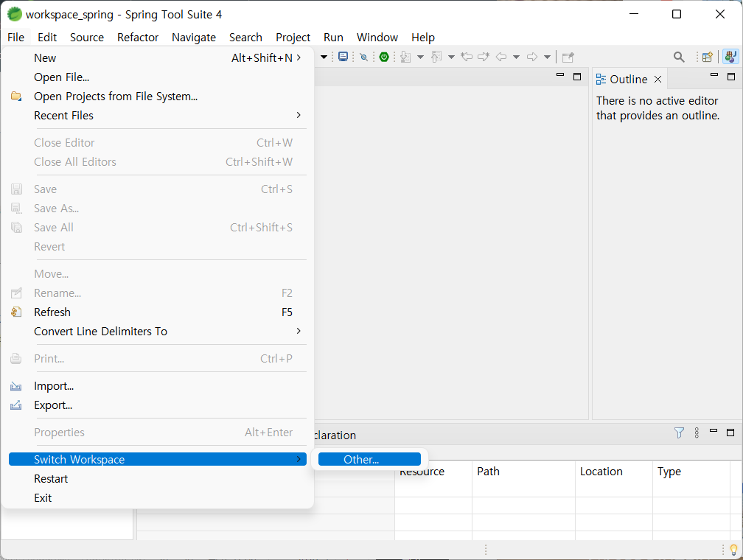Maximize the bottom problems panel

coord(730,432)
